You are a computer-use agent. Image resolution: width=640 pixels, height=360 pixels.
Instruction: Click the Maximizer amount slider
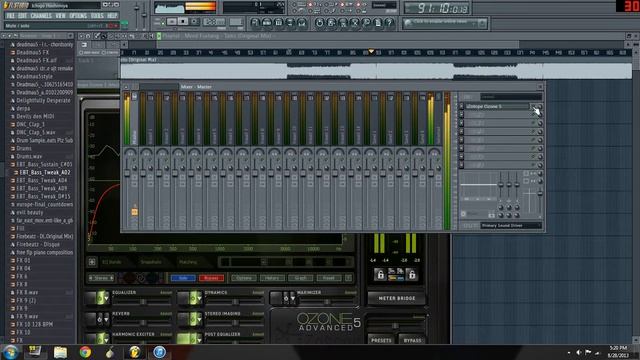327,302
